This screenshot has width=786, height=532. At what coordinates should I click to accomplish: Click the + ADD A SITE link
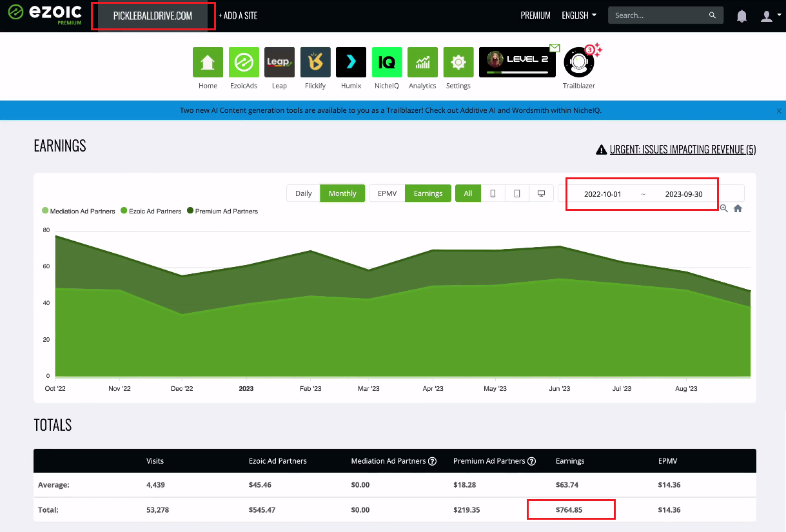click(x=238, y=15)
